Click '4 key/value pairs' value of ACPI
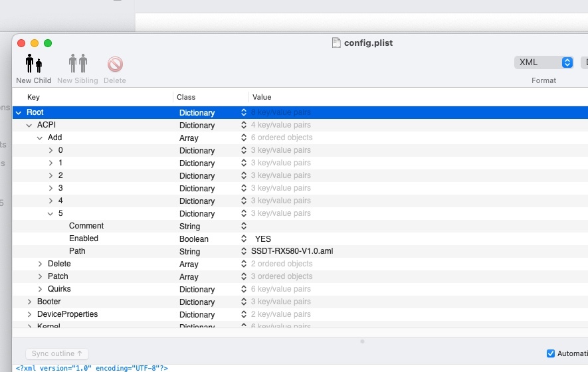Screen dimensions: 588x372 pyautogui.click(x=281, y=125)
